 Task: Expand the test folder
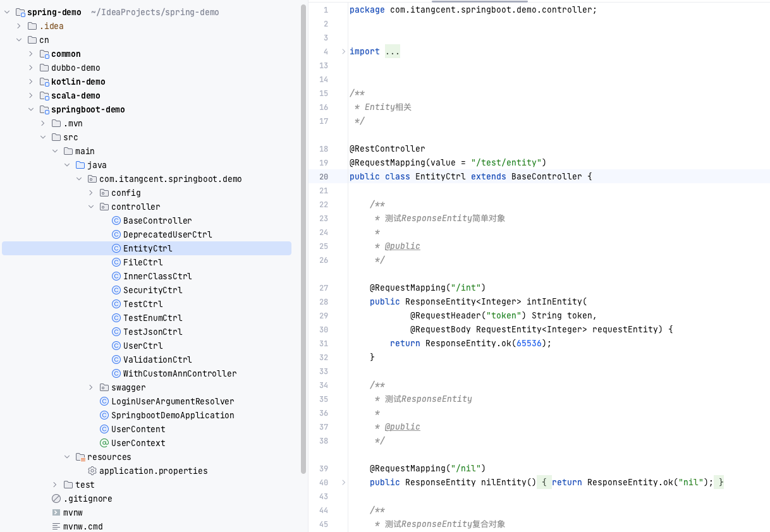pyautogui.click(x=54, y=485)
